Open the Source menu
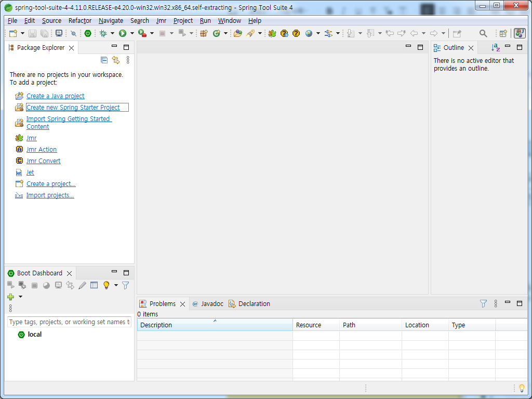The height and width of the screenshot is (399, 532). click(51, 21)
